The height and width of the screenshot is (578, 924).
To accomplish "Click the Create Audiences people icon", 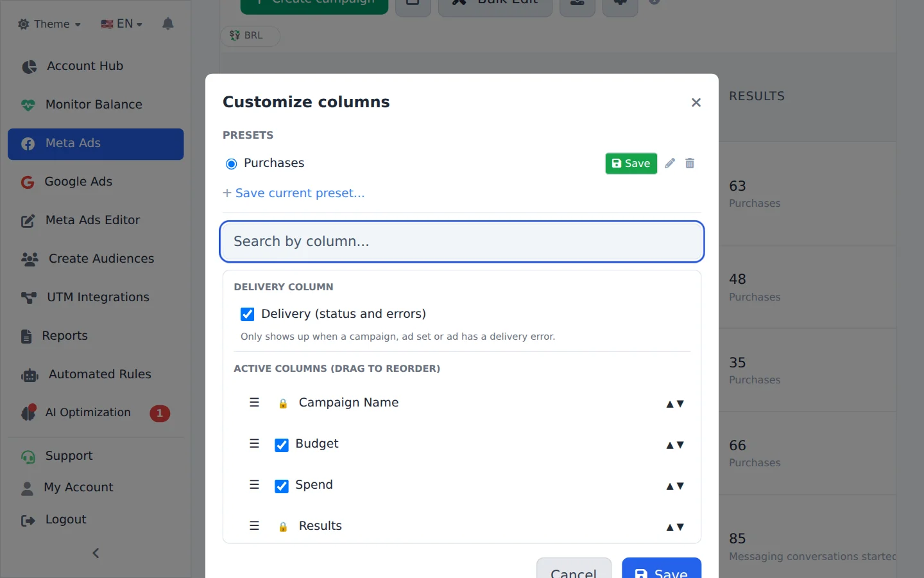I will coord(30,259).
